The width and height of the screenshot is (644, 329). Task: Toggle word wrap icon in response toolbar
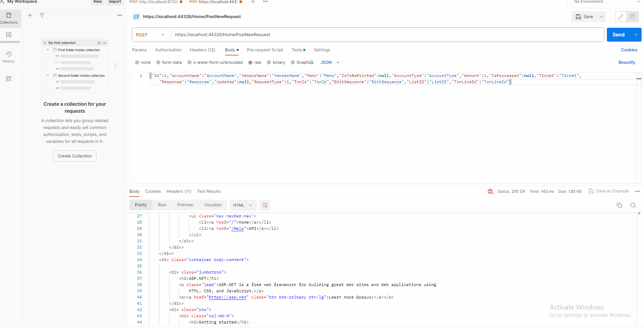click(x=265, y=205)
